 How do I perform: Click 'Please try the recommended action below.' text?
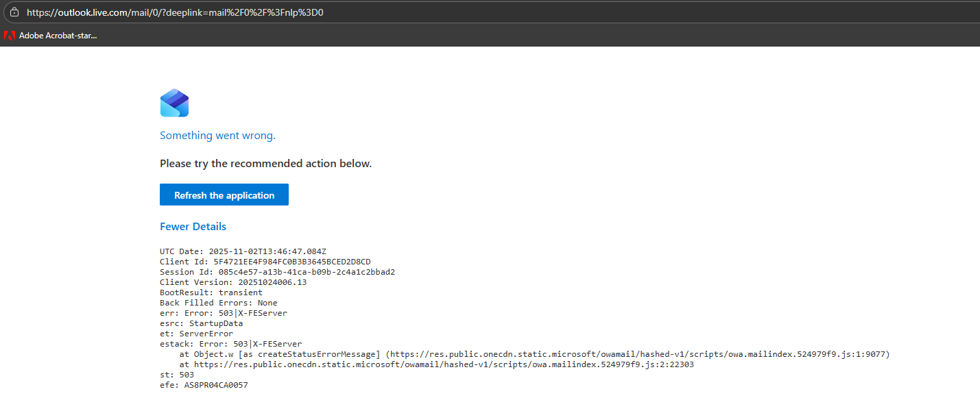pyautogui.click(x=265, y=164)
